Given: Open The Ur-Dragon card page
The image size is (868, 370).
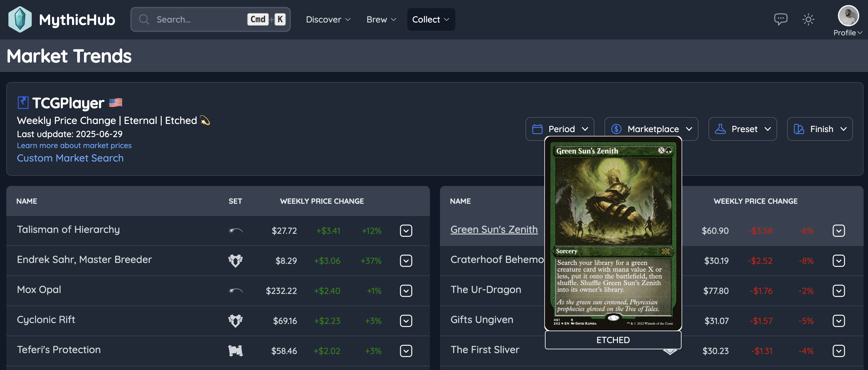Looking at the screenshot, I should click(486, 289).
